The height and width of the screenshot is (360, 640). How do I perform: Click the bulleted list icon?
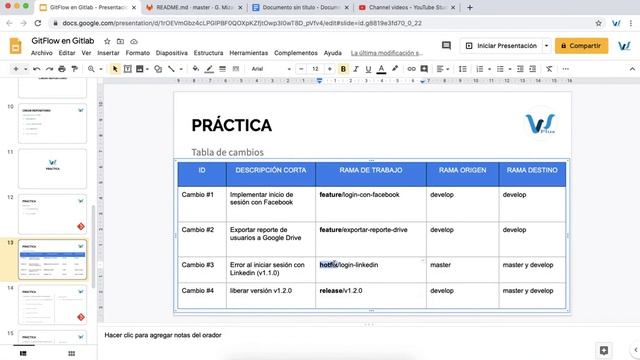click(x=500, y=69)
